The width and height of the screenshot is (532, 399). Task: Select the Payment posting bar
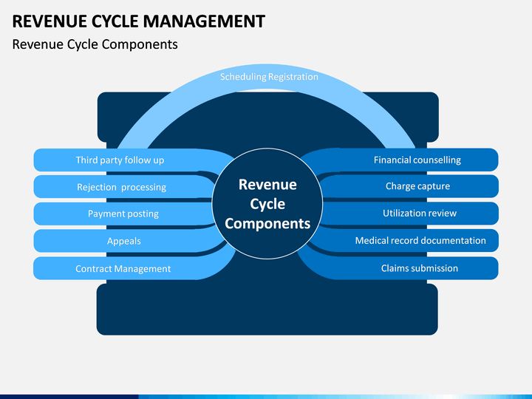click(123, 214)
